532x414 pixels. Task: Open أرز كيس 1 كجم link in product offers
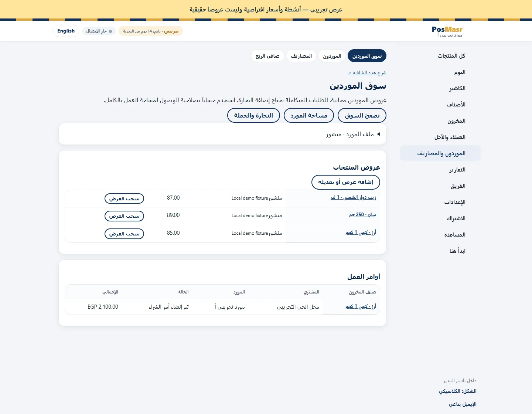coord(361,232)
